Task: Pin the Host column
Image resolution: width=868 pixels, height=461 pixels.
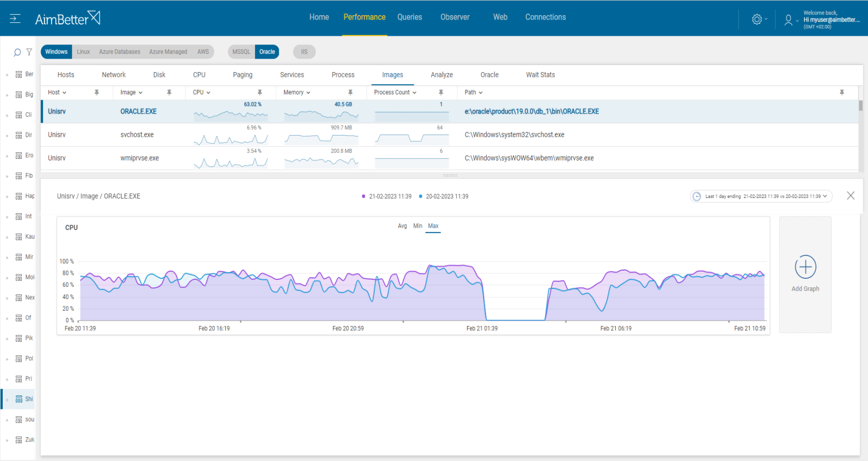Action: (x=97, y=92)
